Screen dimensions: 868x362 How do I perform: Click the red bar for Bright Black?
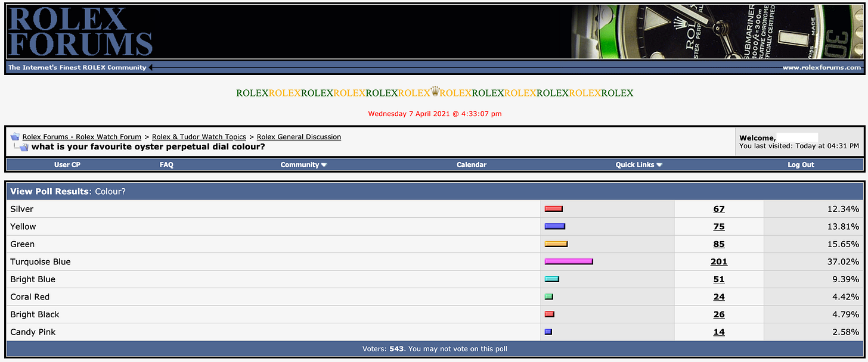point(550,314)
